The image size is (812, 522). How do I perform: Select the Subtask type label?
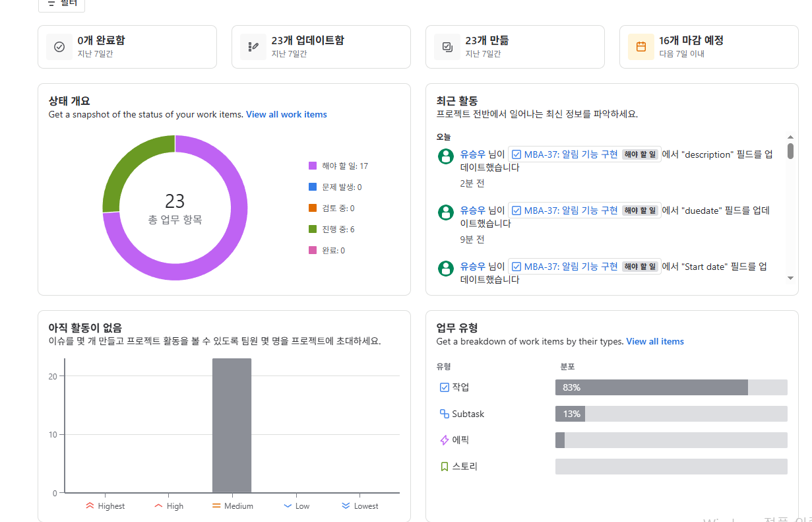[x=468, y=414]
